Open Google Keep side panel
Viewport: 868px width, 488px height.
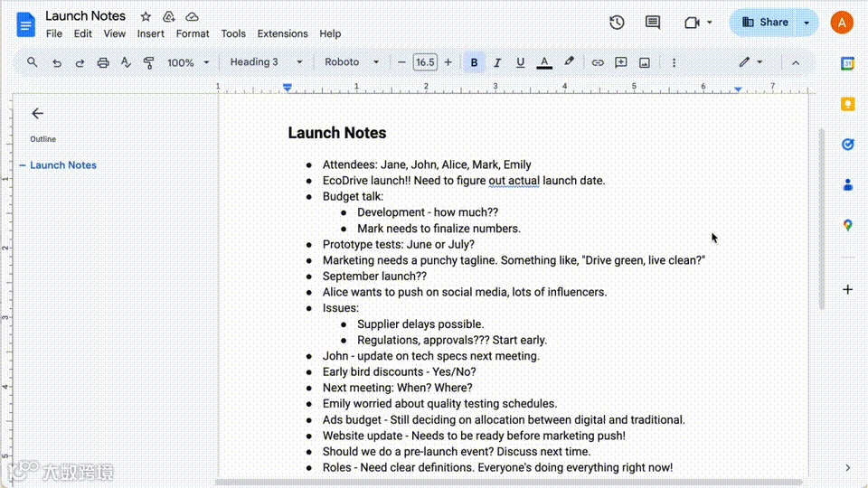847,104
